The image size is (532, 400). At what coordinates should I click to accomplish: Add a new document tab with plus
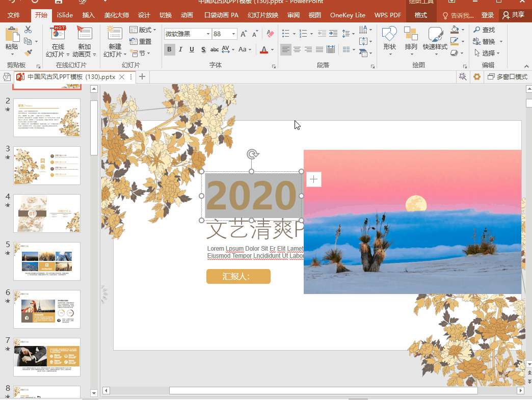(142, 76)
